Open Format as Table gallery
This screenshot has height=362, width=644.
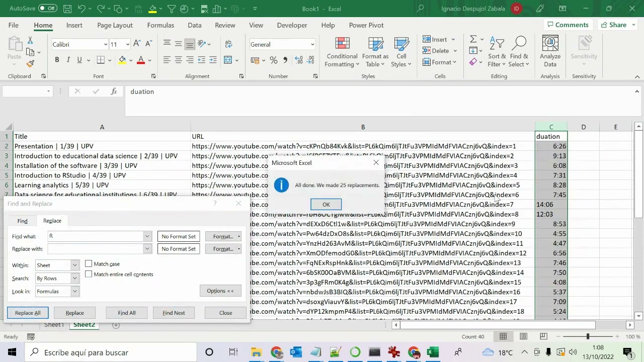[x=375, y=53]
